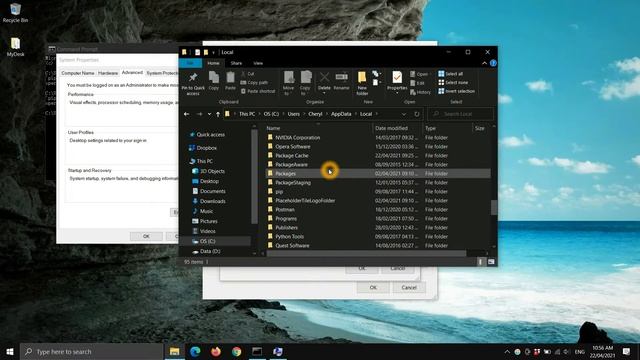This screenshot has width=640, height=360.
Task: Open the File ribbon tab
Action: click(x=190, y=63)
